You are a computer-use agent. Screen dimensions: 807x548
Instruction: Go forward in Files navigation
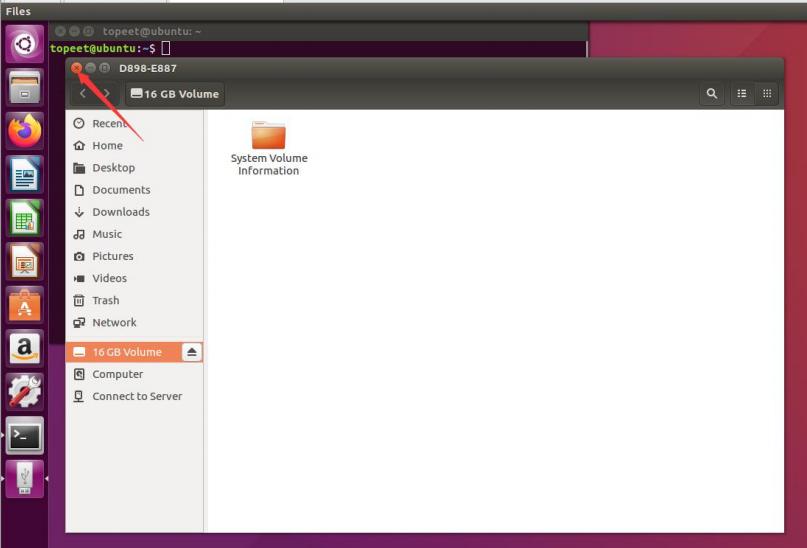(x=107, y=94)
